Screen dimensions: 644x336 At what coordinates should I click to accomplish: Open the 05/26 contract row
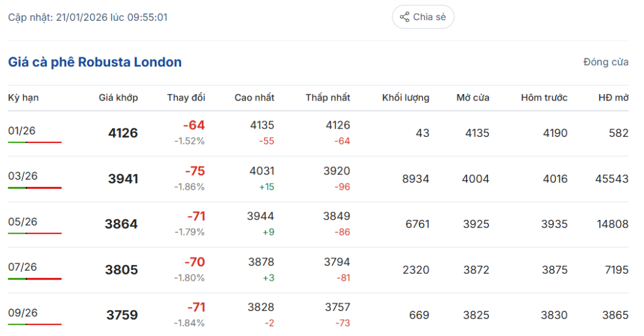click(23, 222)
